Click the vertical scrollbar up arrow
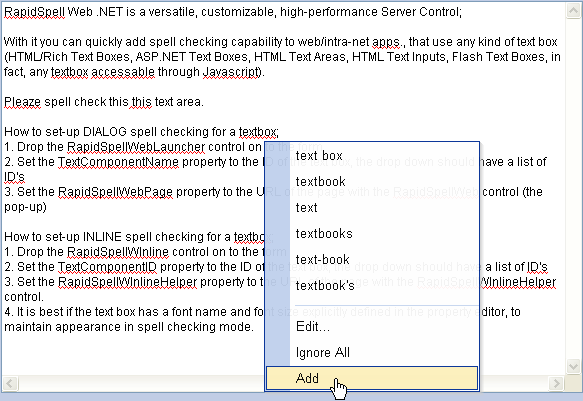583x401 pixels. pyautogui.click(x=573, y=11)
